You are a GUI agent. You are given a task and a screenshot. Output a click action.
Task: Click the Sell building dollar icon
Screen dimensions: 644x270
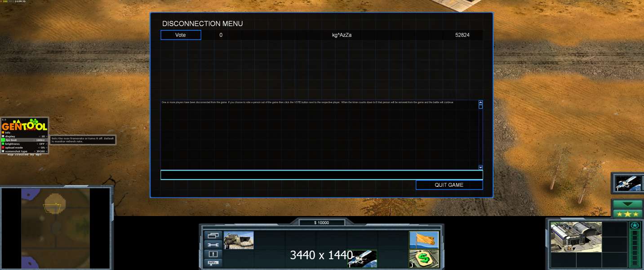pyautogui.click(x=424, y=259)
